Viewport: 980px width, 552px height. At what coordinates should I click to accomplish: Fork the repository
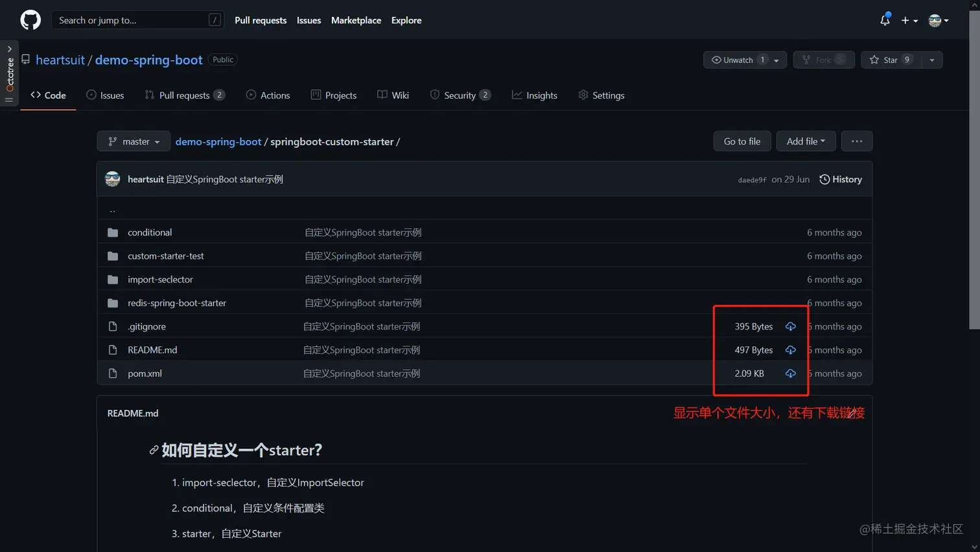tap(824, 60)
